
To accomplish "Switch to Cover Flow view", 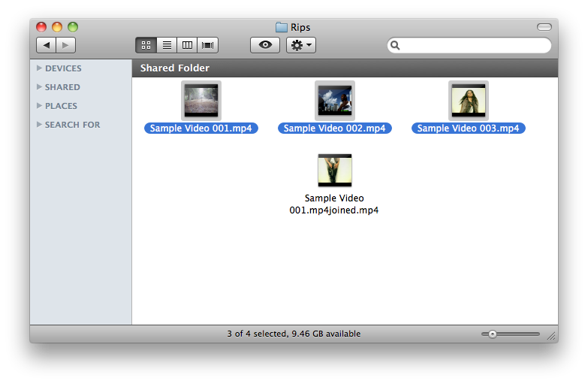I will pos(208,45).
